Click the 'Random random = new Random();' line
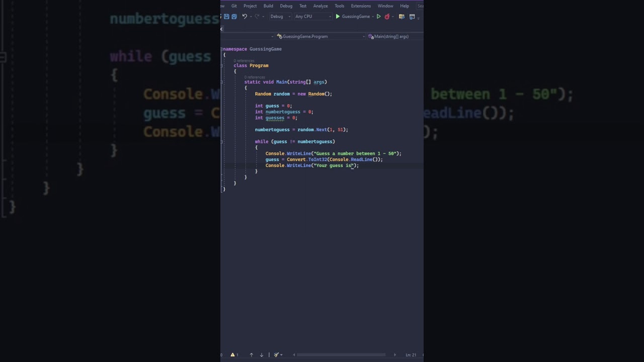 293,94
